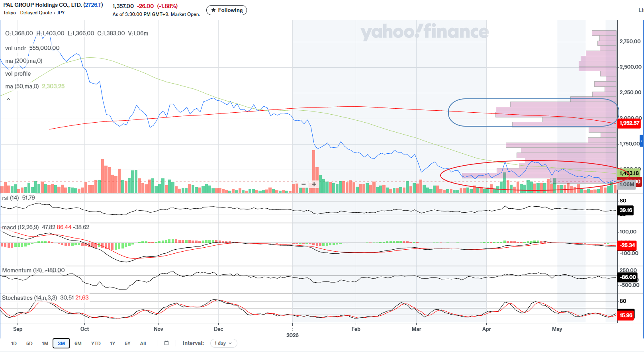Click the 2026 year axis label

tap(292, 335)
